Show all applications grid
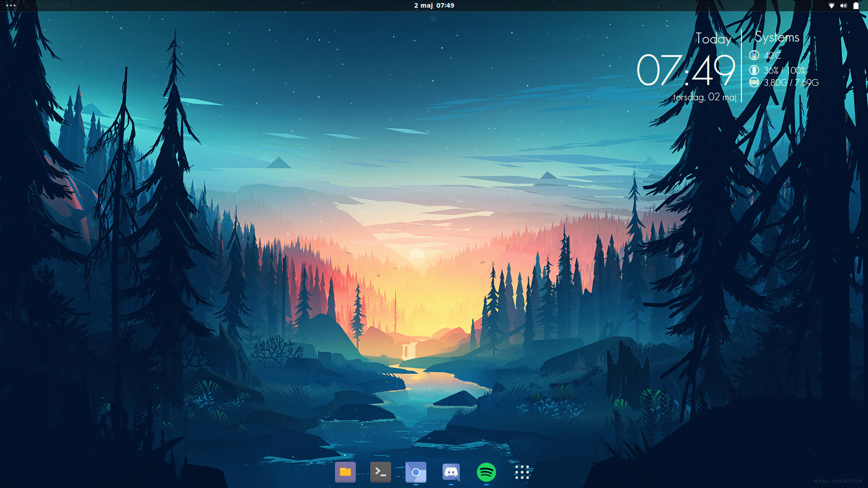 tap(522, 472)
